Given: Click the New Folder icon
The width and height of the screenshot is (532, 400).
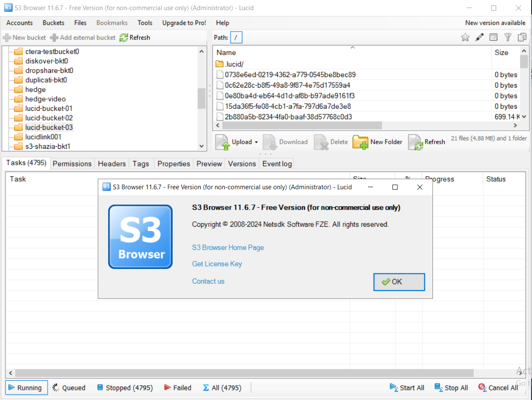Looking at the screenshot, I should coord(360,142).
